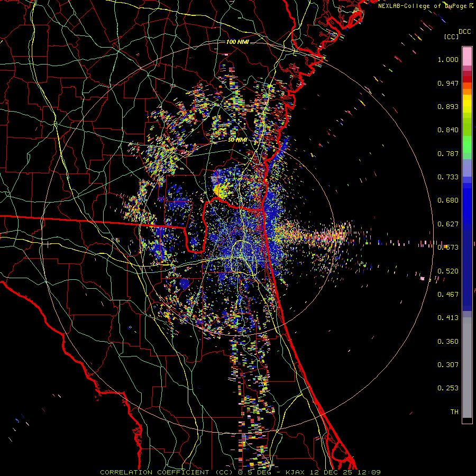The height and width of the screenshot is (476, 476).
Task: Click the 100 NMI range ring label
Action: coord(237,42)
